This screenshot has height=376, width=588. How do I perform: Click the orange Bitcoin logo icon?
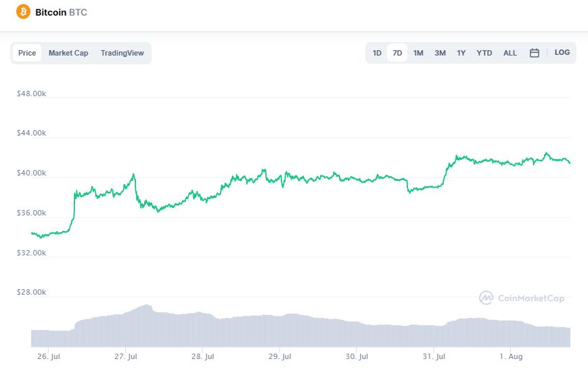pos(24,12)
